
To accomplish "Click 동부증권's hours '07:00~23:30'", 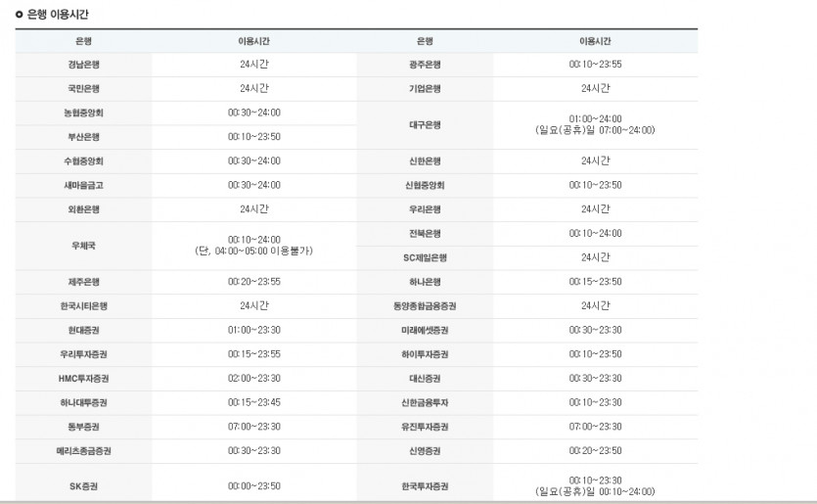I will 253,427.
